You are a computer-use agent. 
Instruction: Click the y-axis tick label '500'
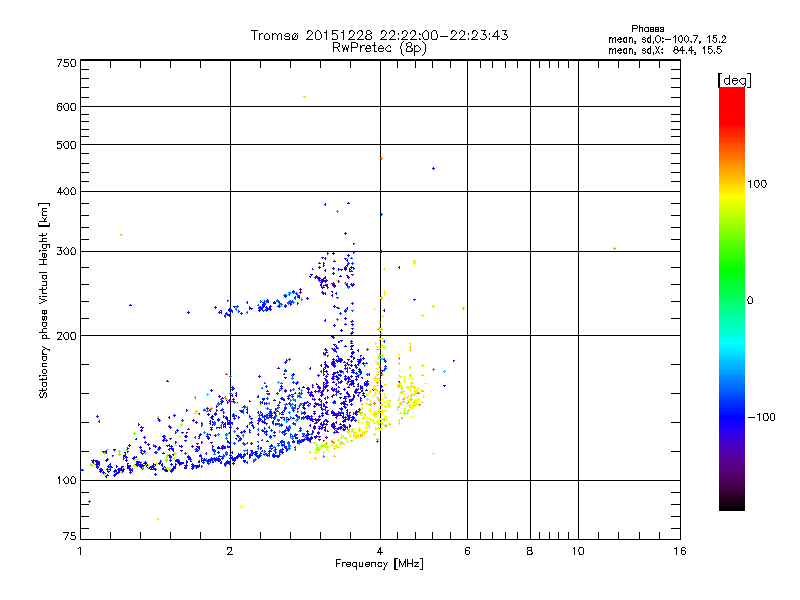coord(66,145)
